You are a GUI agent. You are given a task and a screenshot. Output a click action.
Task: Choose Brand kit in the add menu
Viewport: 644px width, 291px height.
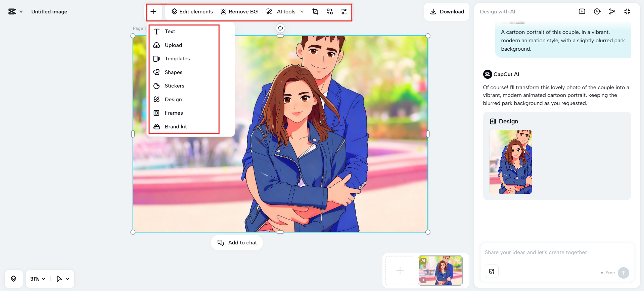tap(176, 127)
